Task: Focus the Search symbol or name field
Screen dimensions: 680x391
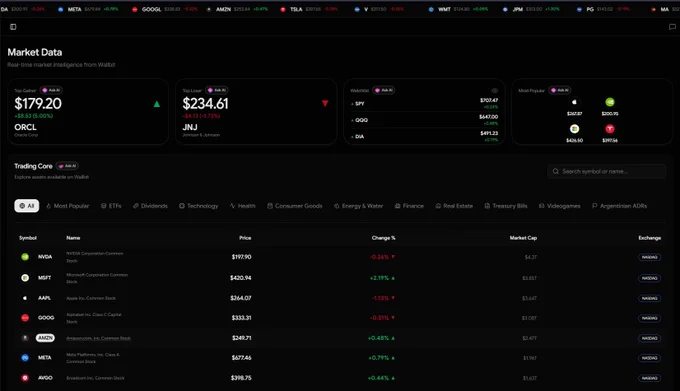Action: point(606,171)
